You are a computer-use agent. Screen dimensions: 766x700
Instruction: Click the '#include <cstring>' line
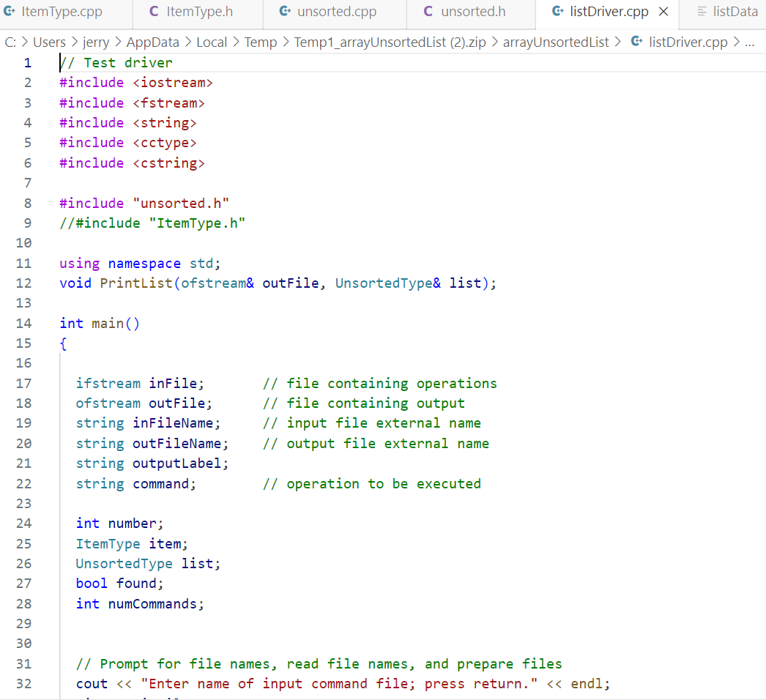click(x=132, y=163)
